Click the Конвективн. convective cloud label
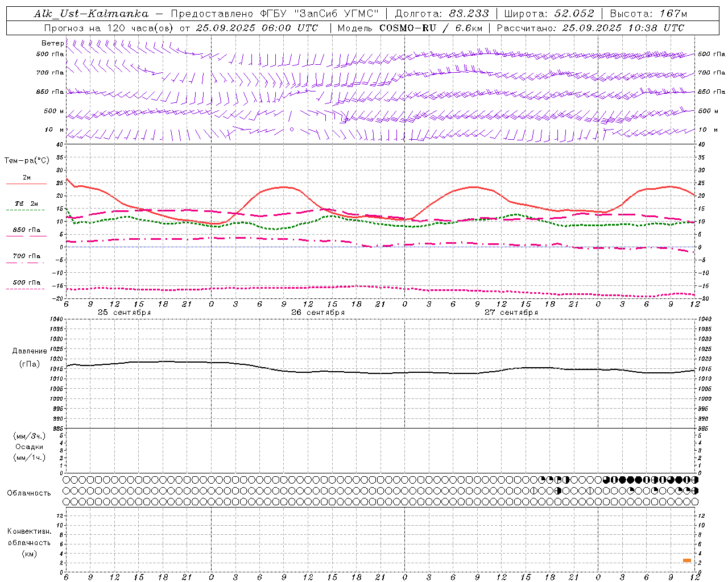 29,531
